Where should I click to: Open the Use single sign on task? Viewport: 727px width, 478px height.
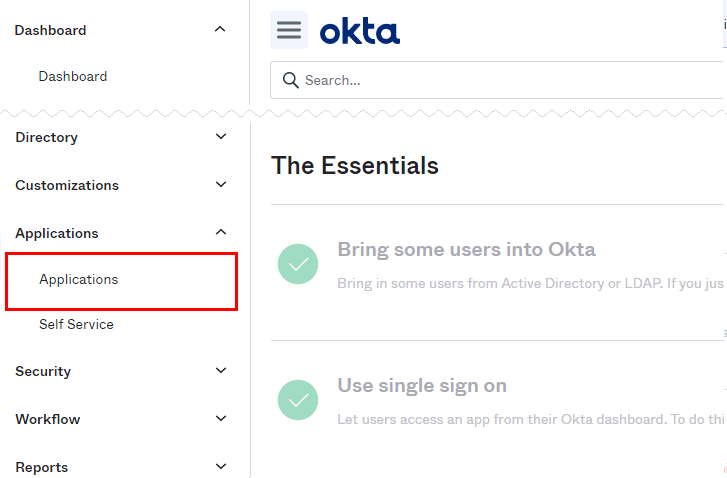point(422,386)
